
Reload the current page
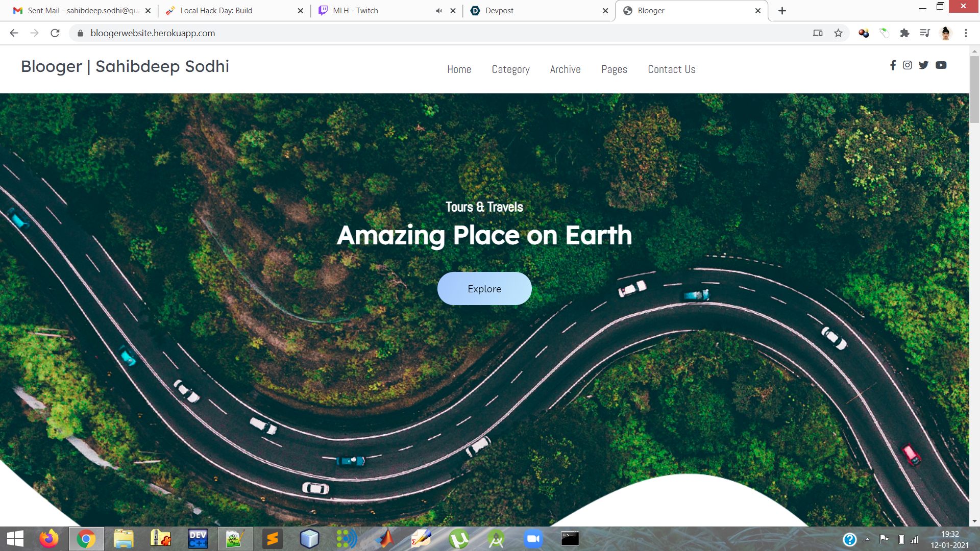point(55,33)
